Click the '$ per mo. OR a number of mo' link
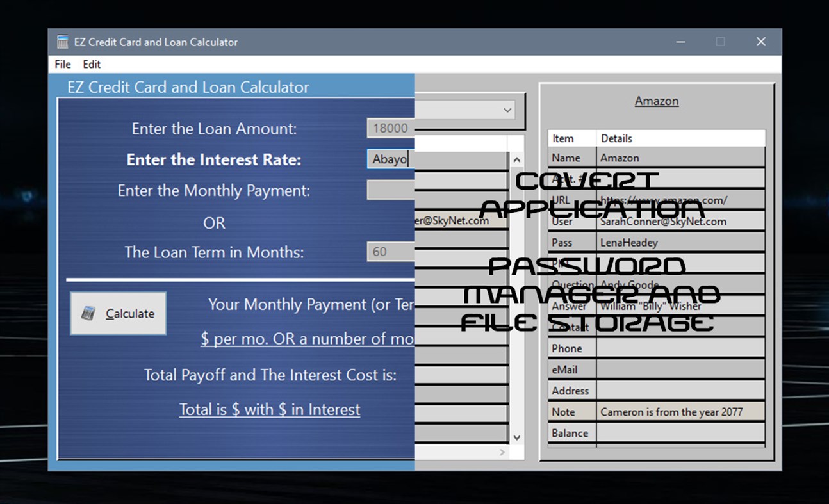The width and height of the screenshot is (829, 504). (306, 339)
